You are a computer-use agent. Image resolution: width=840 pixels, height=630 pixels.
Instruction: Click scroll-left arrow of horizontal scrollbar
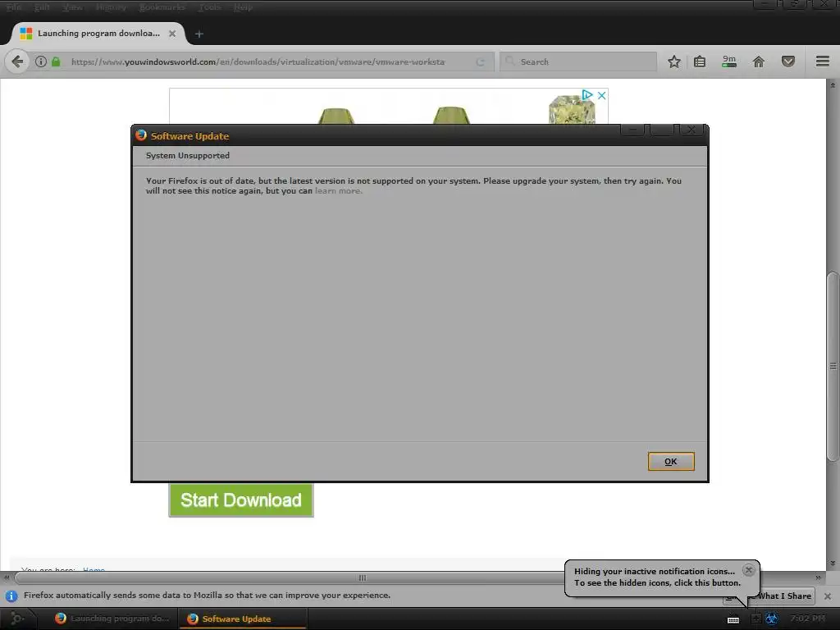tap(7, 577)
